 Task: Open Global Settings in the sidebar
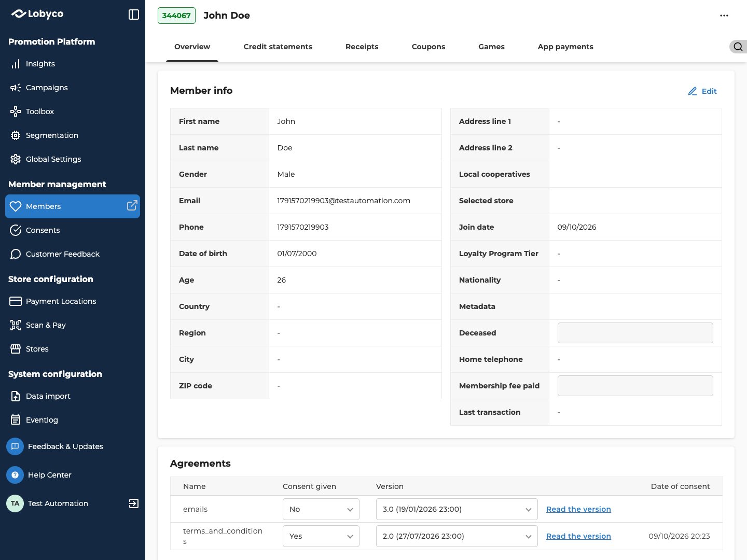[x=73, y=159]
